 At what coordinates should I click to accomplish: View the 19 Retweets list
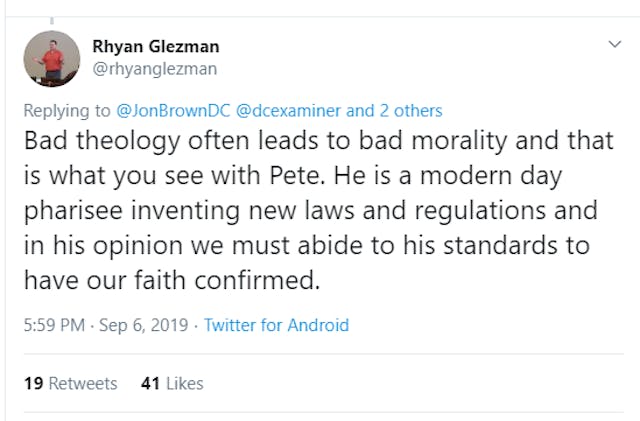coord(70,383)
